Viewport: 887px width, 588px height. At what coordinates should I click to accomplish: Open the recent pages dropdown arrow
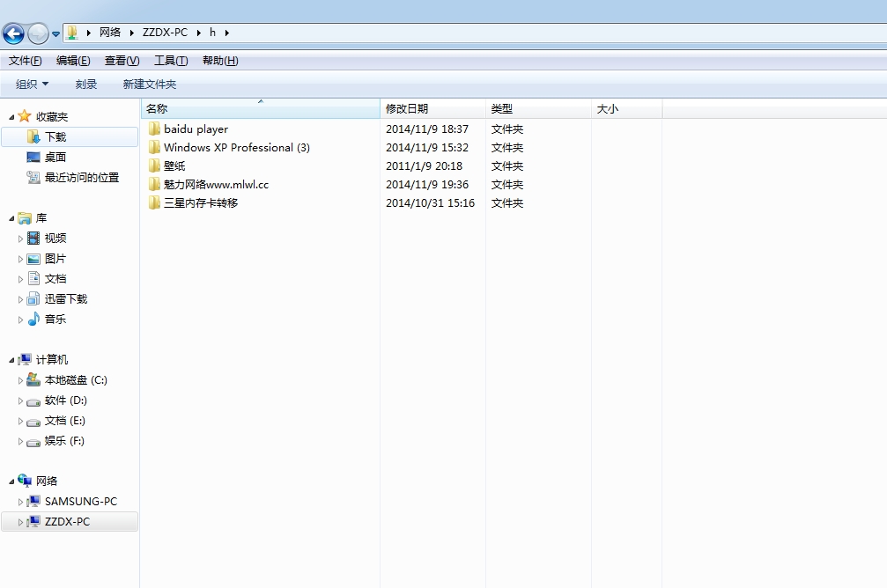(x=55, y=34)
